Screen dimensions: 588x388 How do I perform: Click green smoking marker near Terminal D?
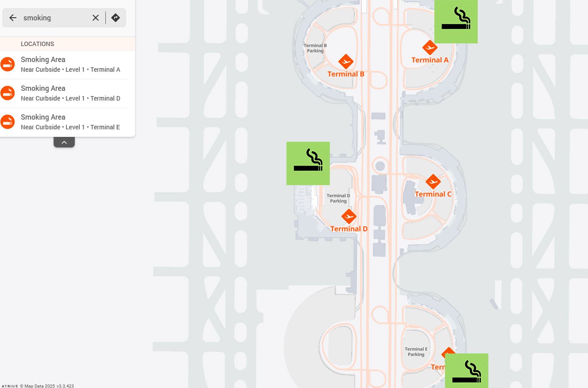(308, 163)
